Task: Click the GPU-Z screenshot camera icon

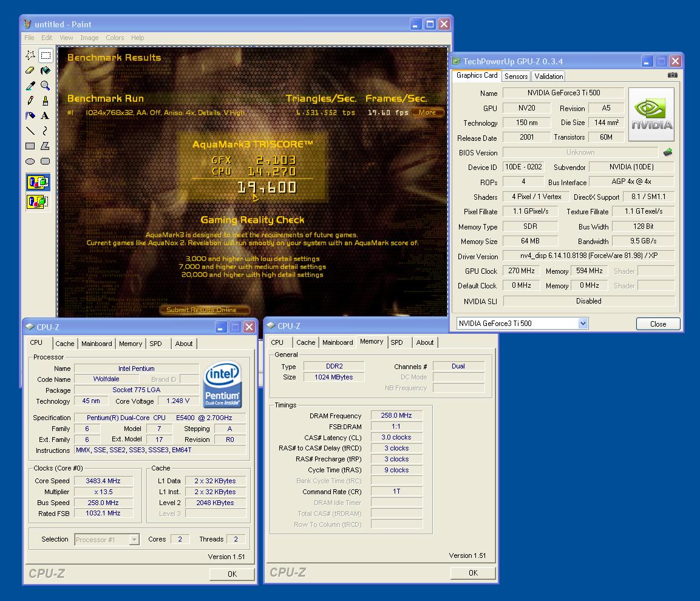Action: [x=672, y=75]
